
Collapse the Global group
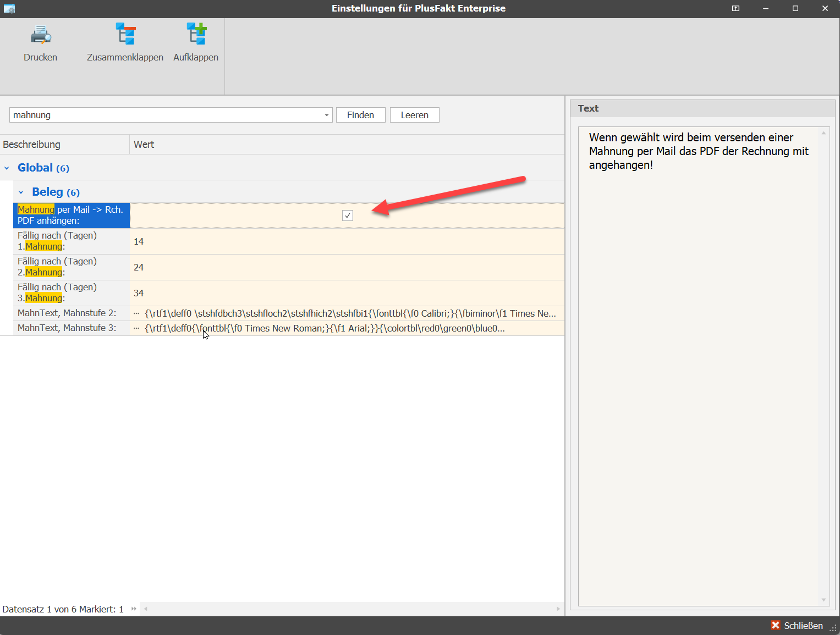coord(7,168)
